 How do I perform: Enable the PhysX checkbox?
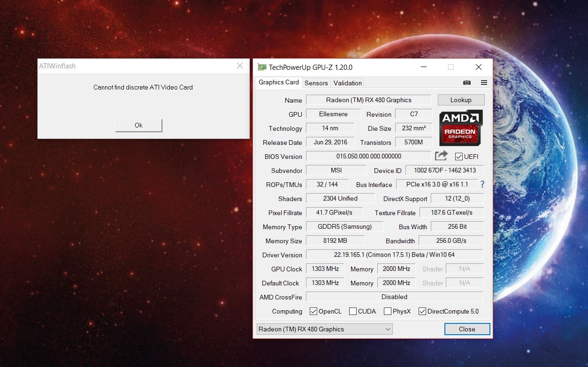click(x=388, y=311)
